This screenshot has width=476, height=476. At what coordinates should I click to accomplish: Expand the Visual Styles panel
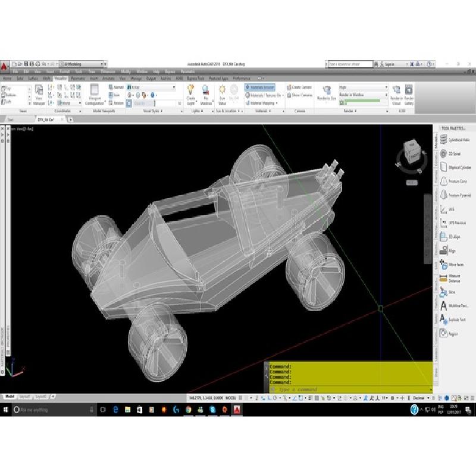[153, 111]
